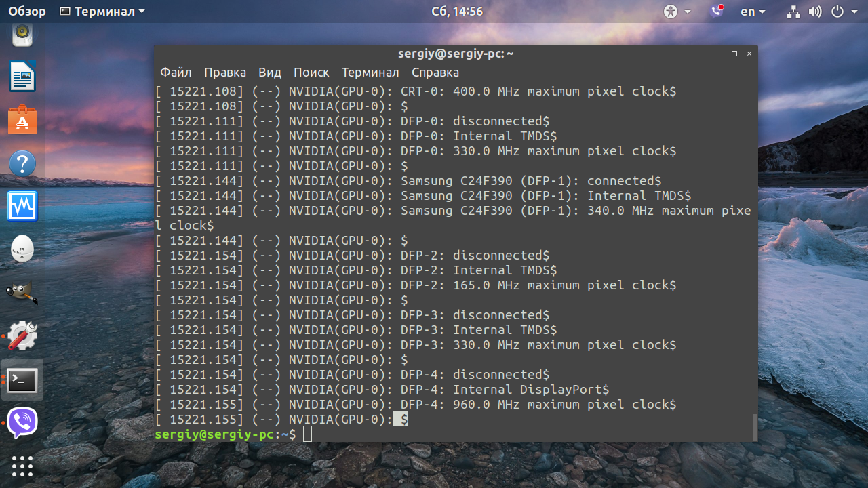
Task: Click the terminal cursor at the prompt
Action: [307, 434]
